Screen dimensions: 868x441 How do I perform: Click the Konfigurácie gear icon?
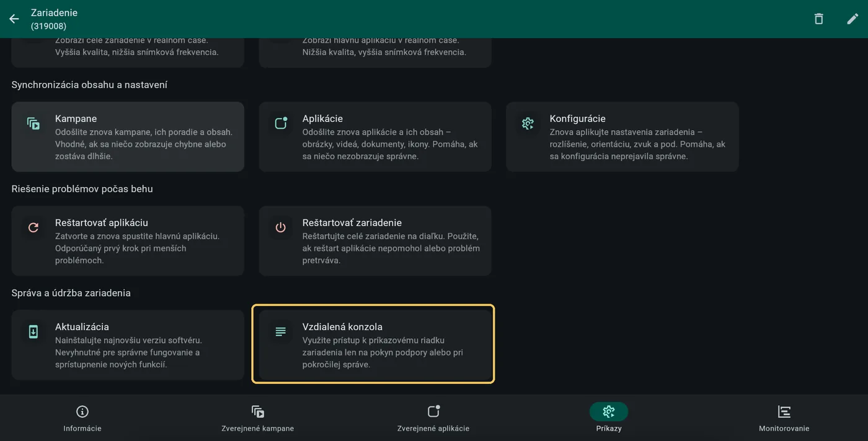click(528, 123)
